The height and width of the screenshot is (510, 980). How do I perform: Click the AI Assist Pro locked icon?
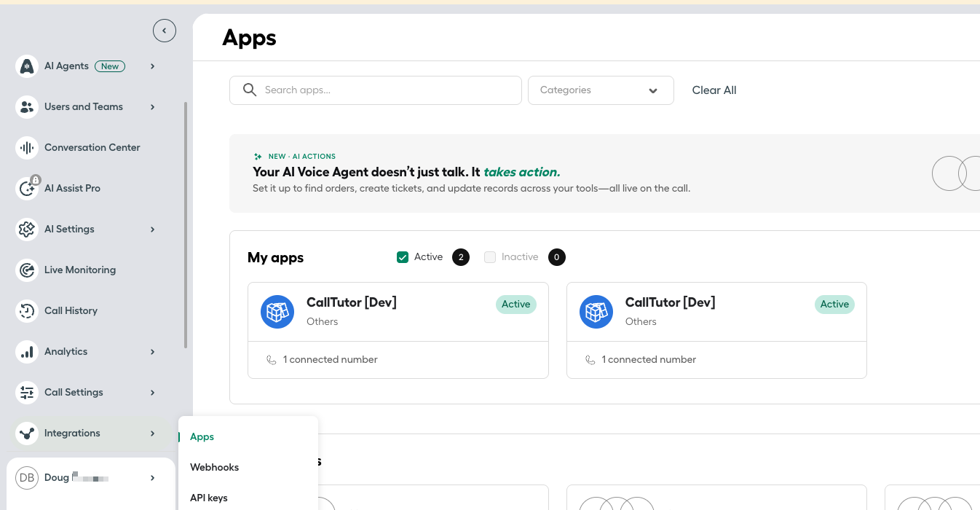tap(27, 188)
